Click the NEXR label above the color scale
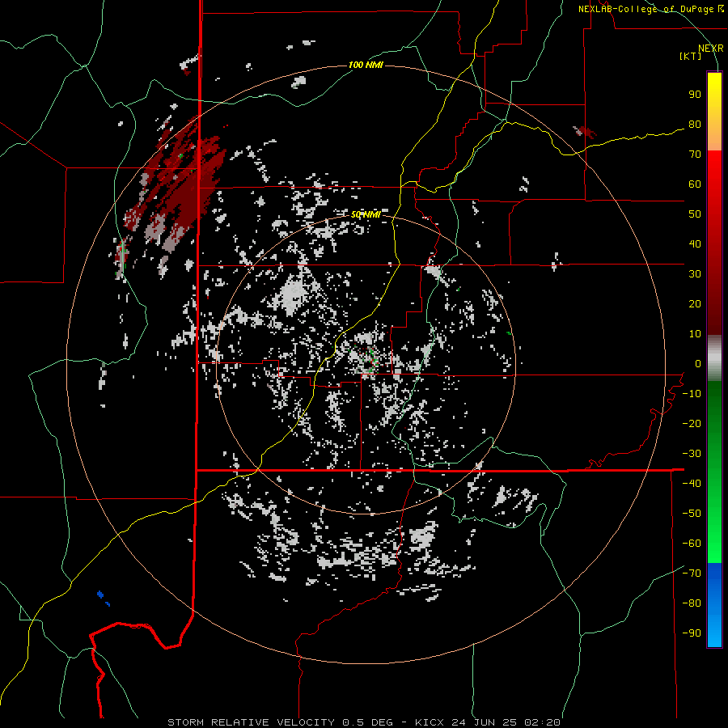The image size is (728, 728). (710, 49)
